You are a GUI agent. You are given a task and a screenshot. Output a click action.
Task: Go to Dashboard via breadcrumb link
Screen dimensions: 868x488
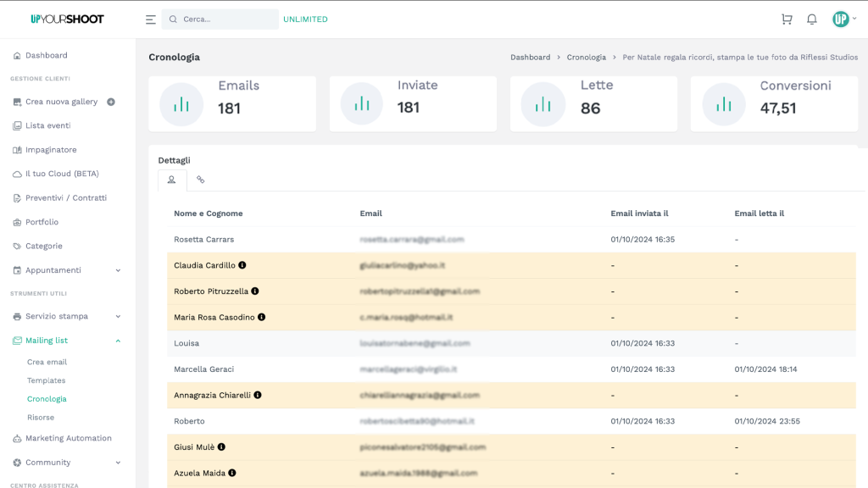[530, 58]
